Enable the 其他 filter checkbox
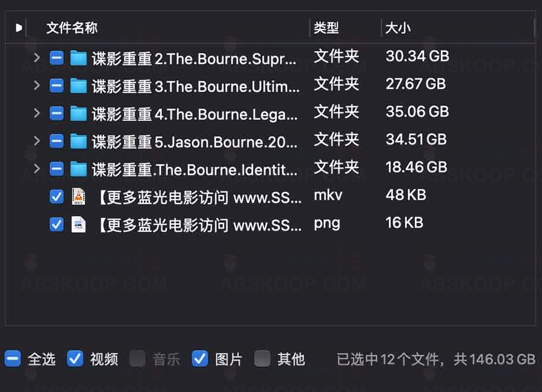 pos(263,358)
